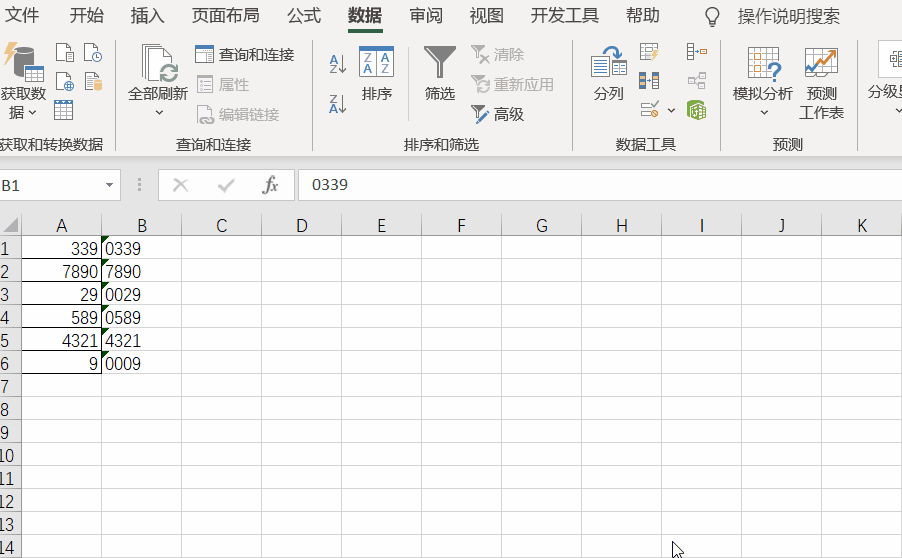The width and height of the screenshot is (902, 558).
Task: Select column B header
Action: (x=142, y=226)
